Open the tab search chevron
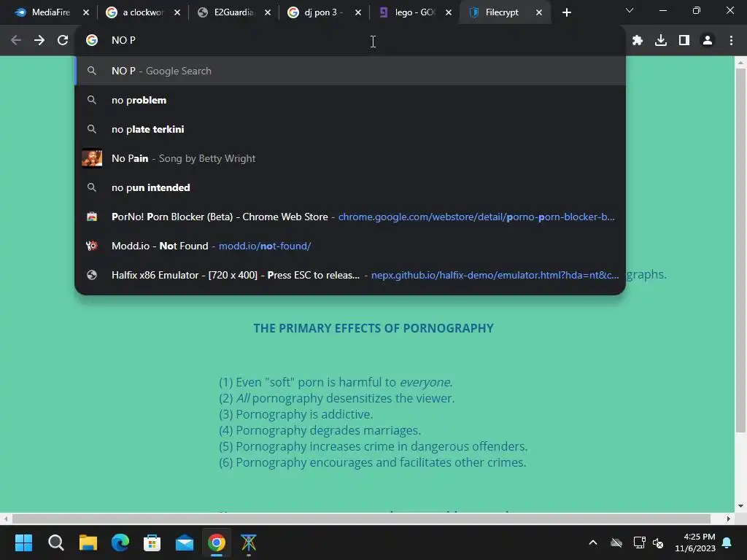This screenshot has height=560, width=747. click(630, 10)
